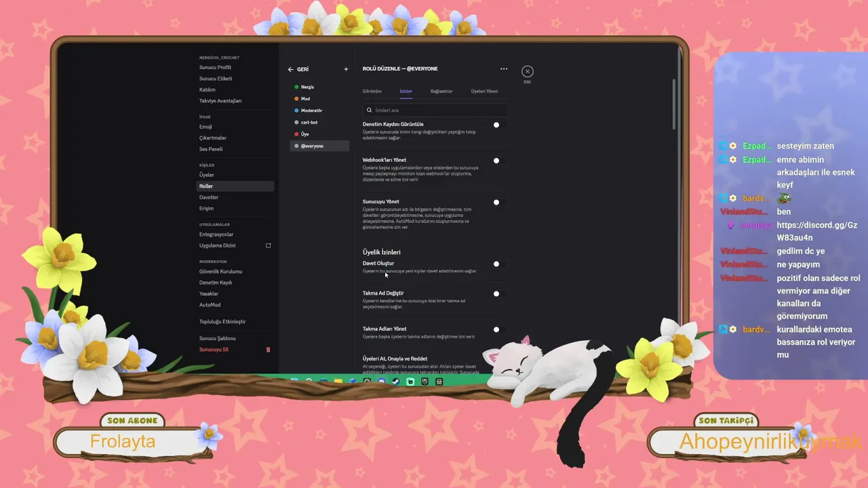Add a new role with the plus icon
This screenshot has height=488, width=868.
pos(346,69)
